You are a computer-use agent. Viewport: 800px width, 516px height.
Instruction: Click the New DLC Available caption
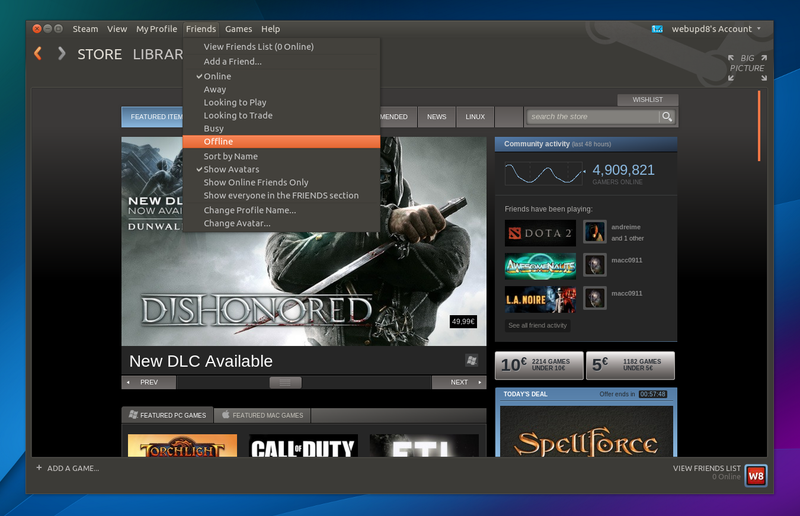[x=201, y=361]
